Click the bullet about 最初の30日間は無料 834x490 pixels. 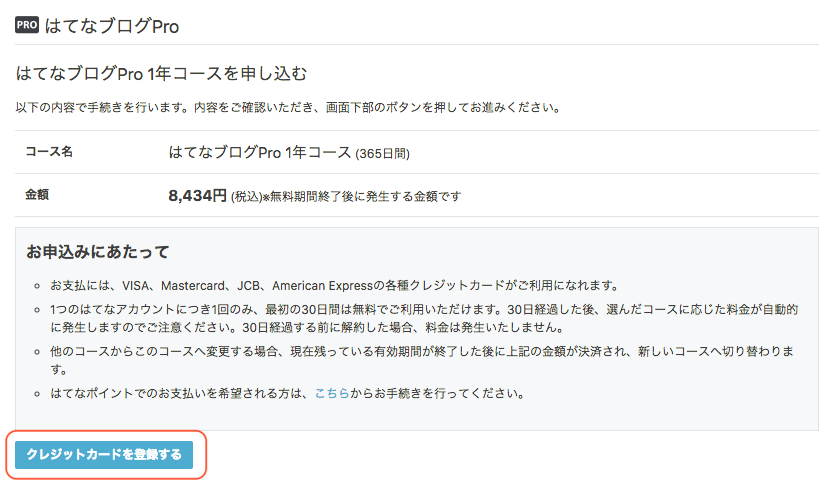click(x=424, y=318)
